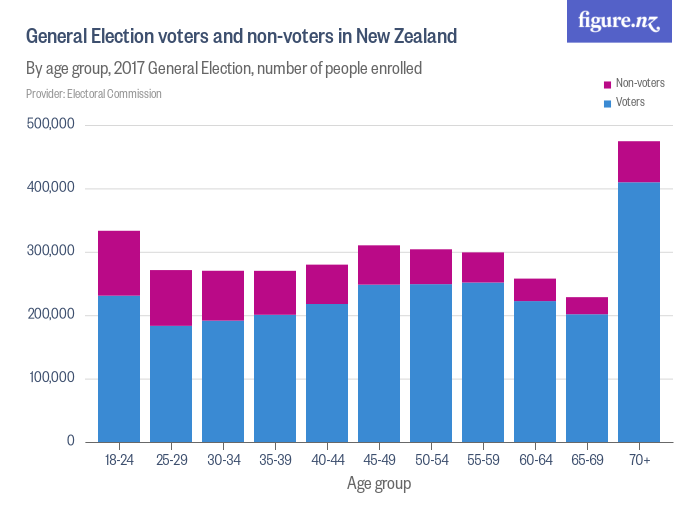Click the blue Voters bar for 70+

(638, 311)
